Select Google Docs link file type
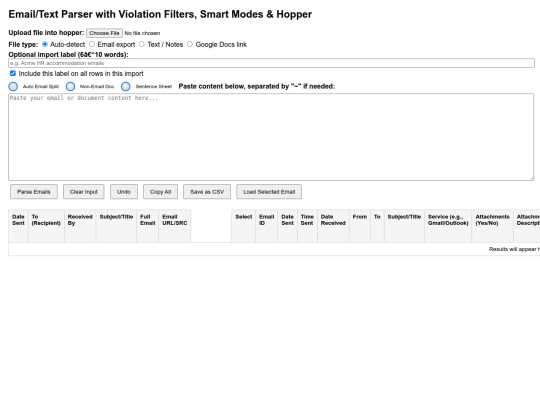The width and height of the screenshot is (540, 405). click(x=190, y=44)
